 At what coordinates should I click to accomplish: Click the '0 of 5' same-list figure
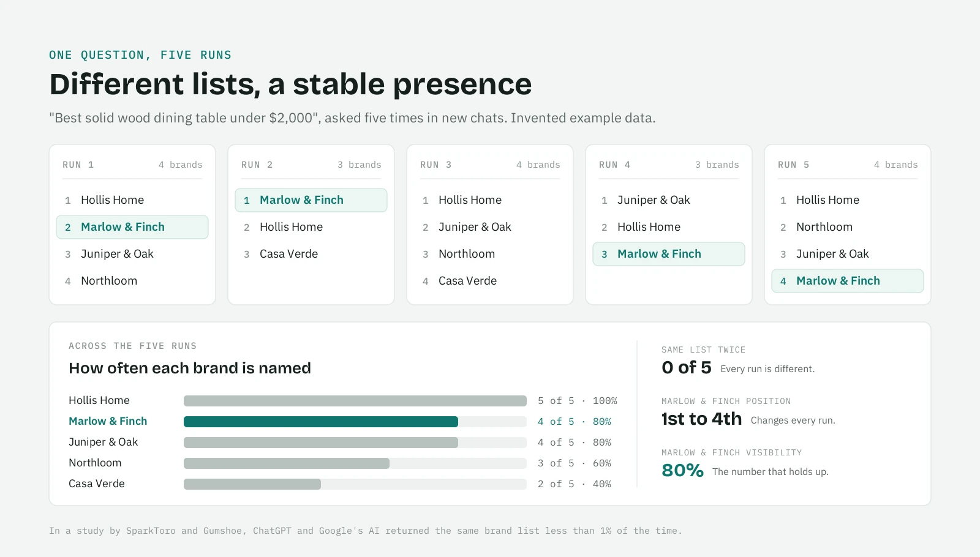click(687, 368)
